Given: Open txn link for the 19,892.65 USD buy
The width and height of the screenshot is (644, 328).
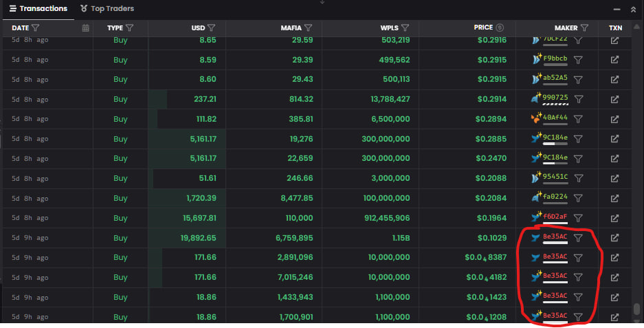Looking at the screenshot, I should tap(614, 238).
